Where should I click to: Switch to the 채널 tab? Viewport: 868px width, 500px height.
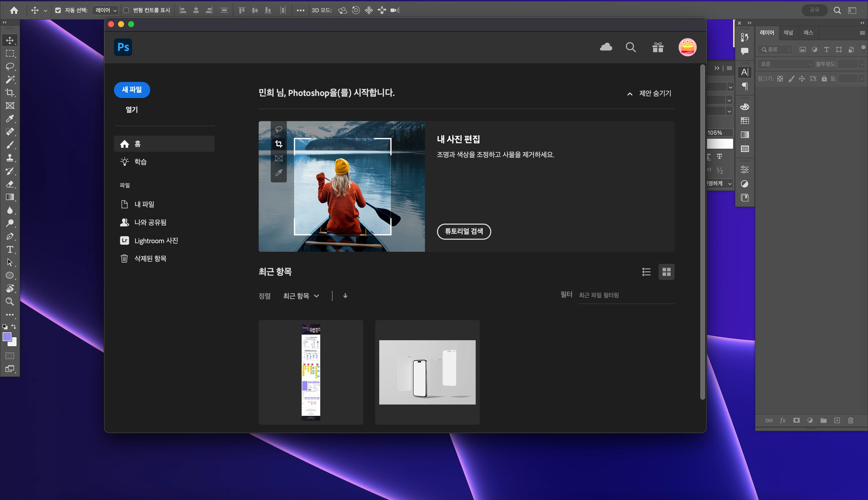tap(788, 33)
